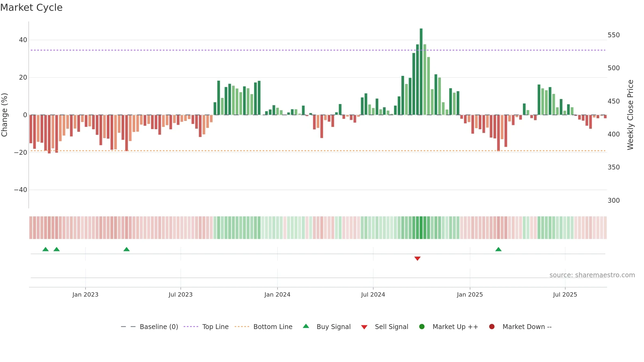The height and width of the screenshot is (362, 644).
Task: Click the 500 price tick label
Action: tap(614, 68)
